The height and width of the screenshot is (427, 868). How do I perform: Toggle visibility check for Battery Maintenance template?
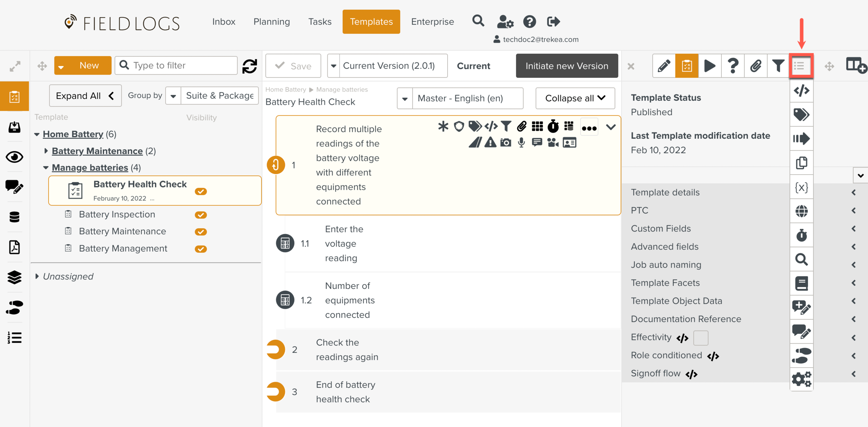click(x=201, y=232)
